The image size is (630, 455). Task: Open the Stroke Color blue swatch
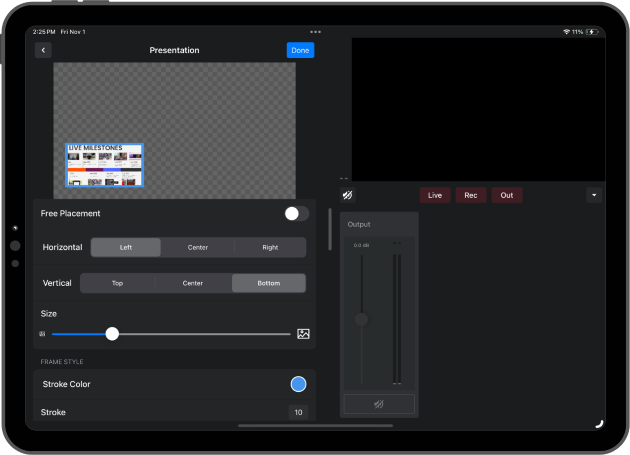[x=298, y=384]
